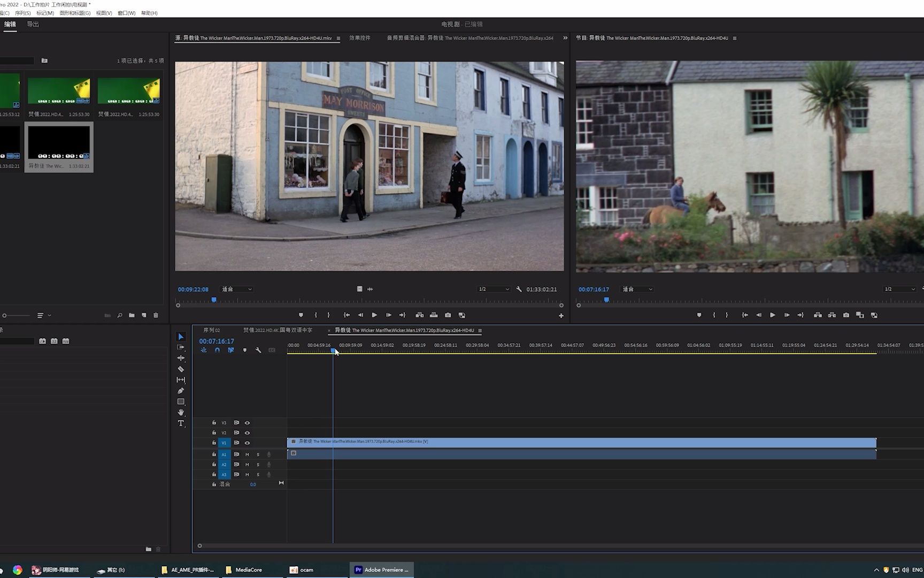
Task: Open source monitor playback resolution dropdown
Action: coord(494,289)
